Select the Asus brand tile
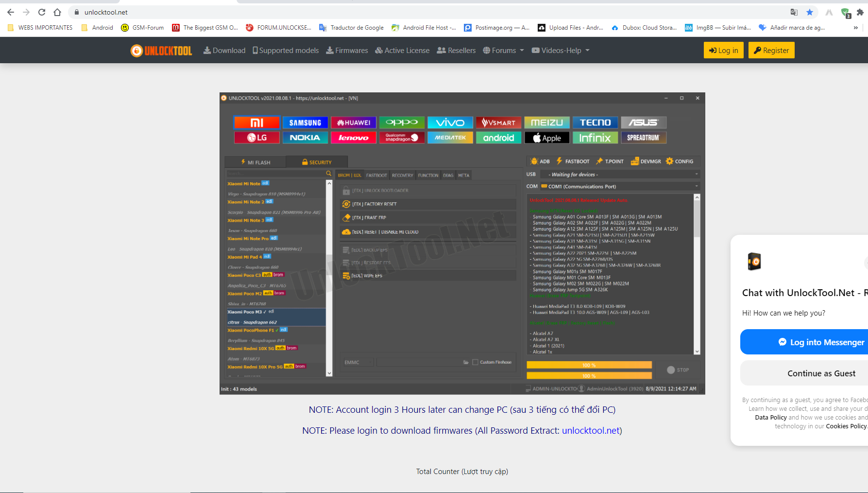 [x=644, y=123]
